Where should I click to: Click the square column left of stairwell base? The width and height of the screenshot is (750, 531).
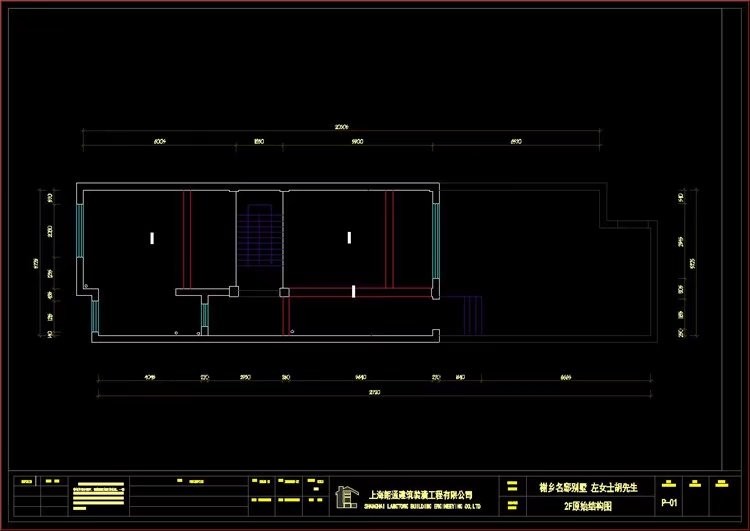(233, 292)
